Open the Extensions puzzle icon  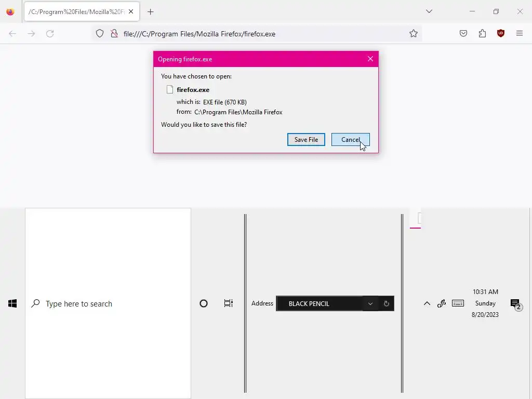click(x=482, y=33)
